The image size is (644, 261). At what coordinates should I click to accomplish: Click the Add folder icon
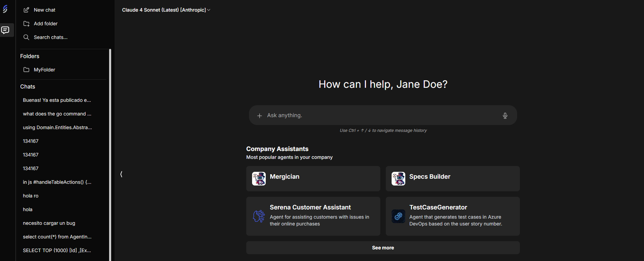(x=26, y=24)
